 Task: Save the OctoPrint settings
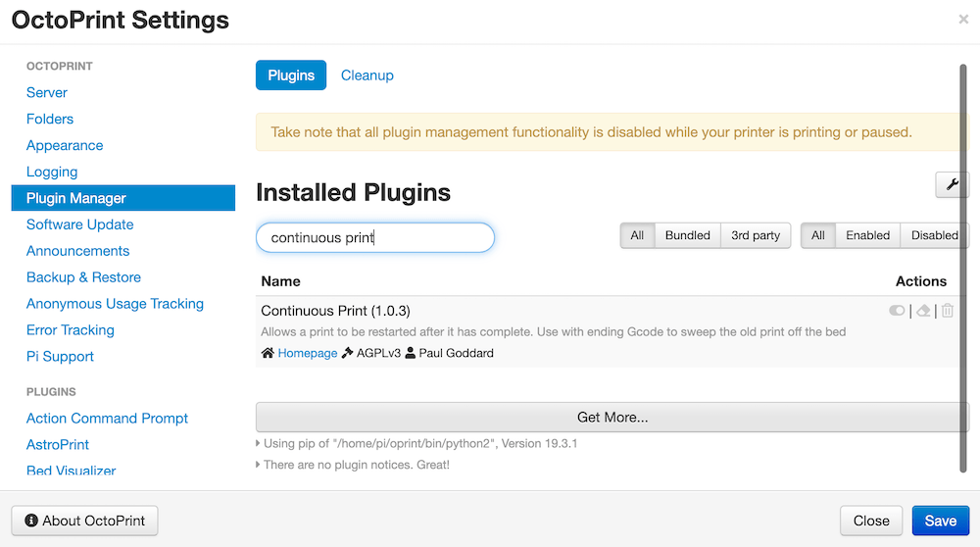[x=940, y=521]
